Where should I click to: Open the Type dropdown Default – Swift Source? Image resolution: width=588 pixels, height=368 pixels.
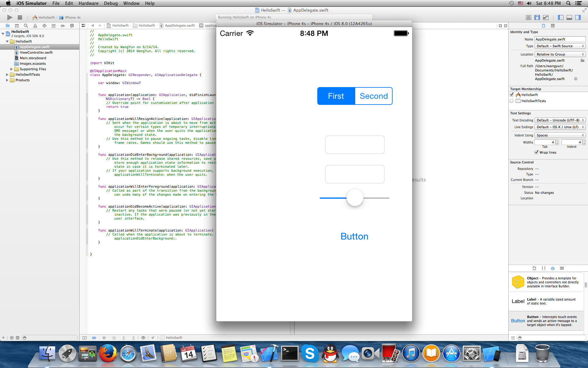pos(560,46)
